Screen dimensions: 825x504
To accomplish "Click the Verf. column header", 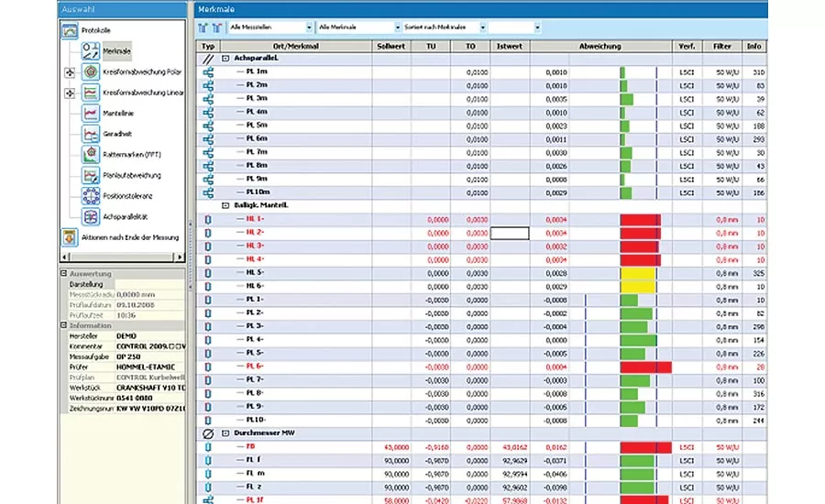I will click(x=687, y=47).
